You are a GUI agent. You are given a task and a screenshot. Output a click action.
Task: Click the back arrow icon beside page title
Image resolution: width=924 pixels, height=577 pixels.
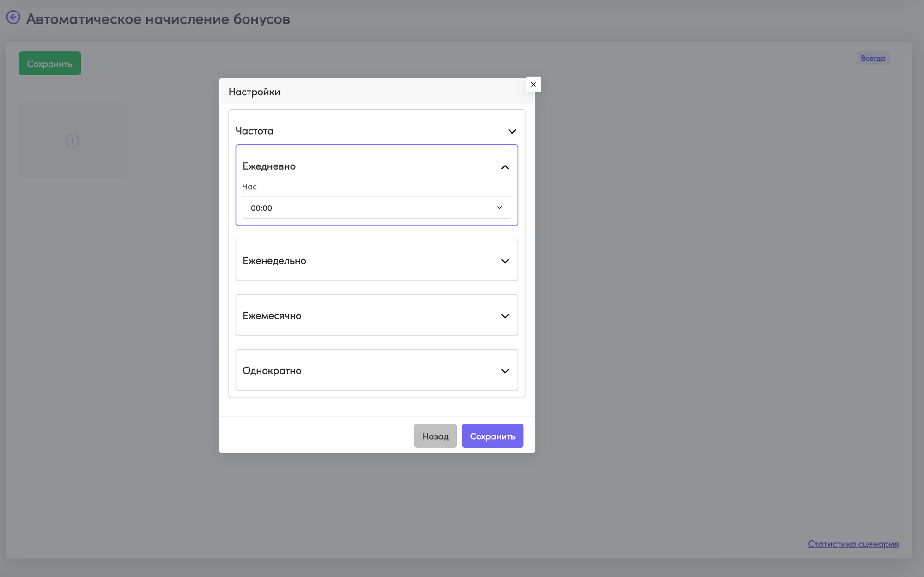click(13, 18)
